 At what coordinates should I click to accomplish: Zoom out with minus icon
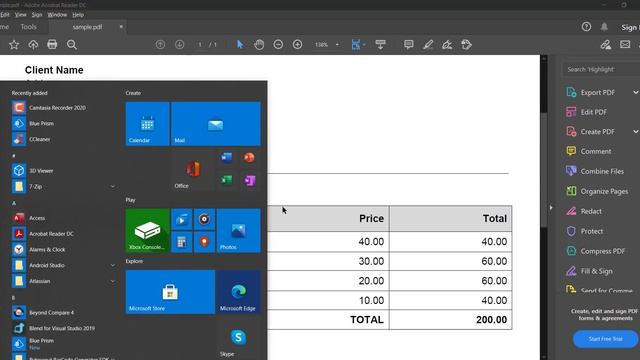[278, 44]
